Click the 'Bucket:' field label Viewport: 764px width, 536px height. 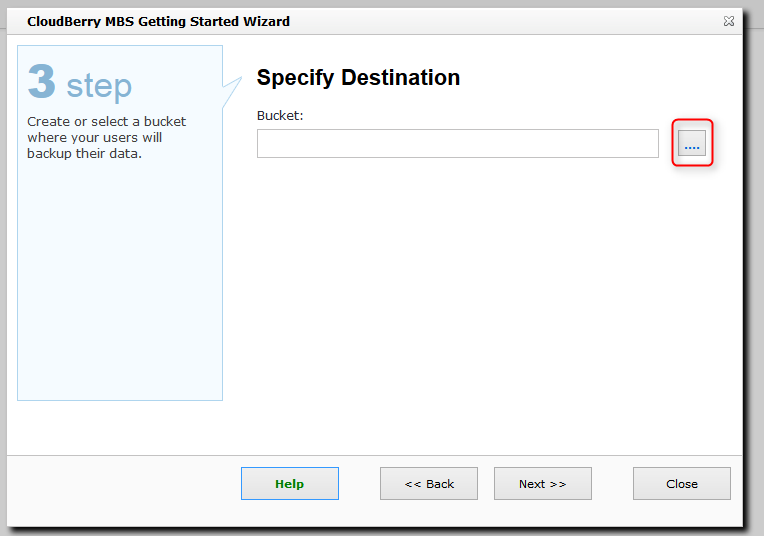tap(280, 116)
